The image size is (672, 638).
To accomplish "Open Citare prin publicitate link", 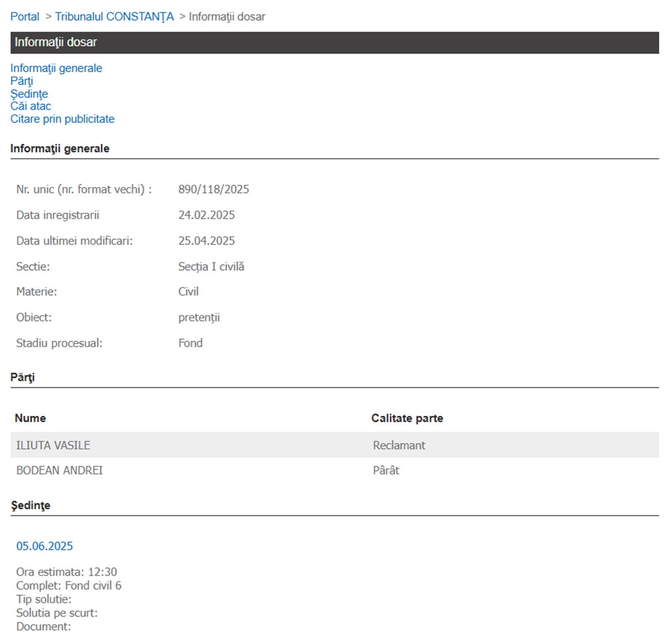I will pyautogui.click(x=62, y=119).
